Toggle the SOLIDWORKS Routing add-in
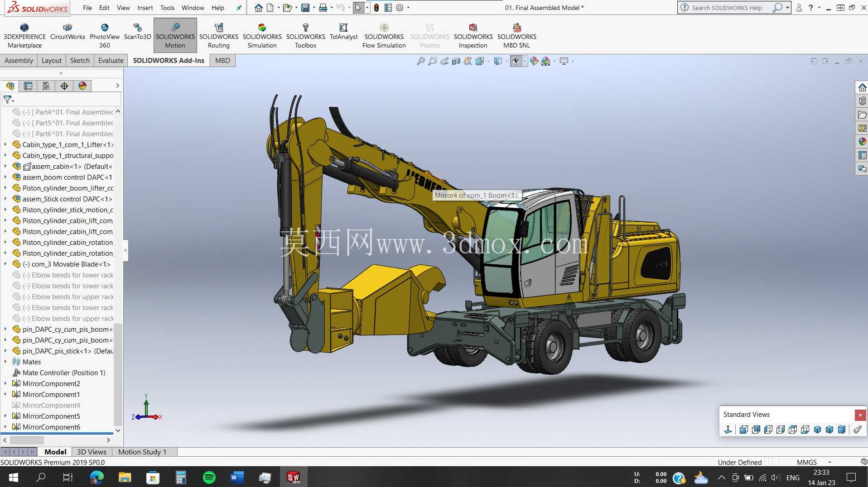The height and width of the screenshot is (487, 868). (218, 35)
